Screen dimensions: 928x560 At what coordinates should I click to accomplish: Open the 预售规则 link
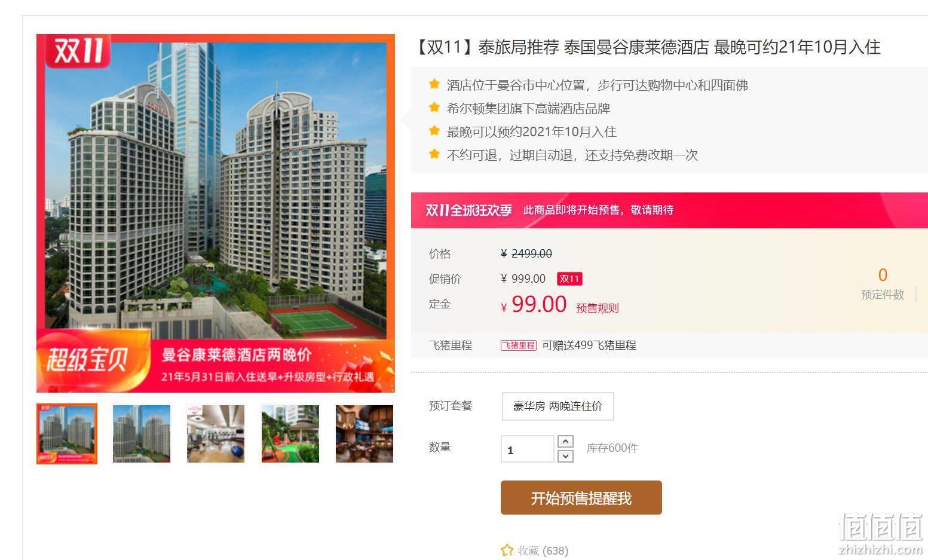597,308
